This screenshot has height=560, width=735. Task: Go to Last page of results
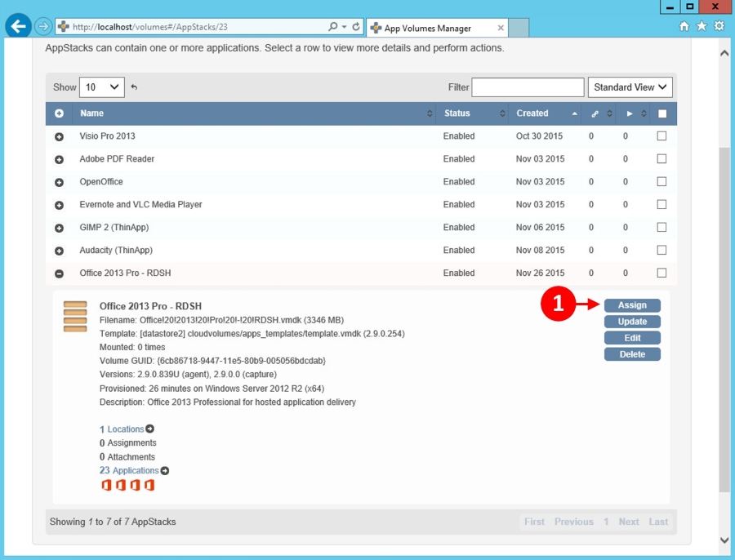coord(658,522)
